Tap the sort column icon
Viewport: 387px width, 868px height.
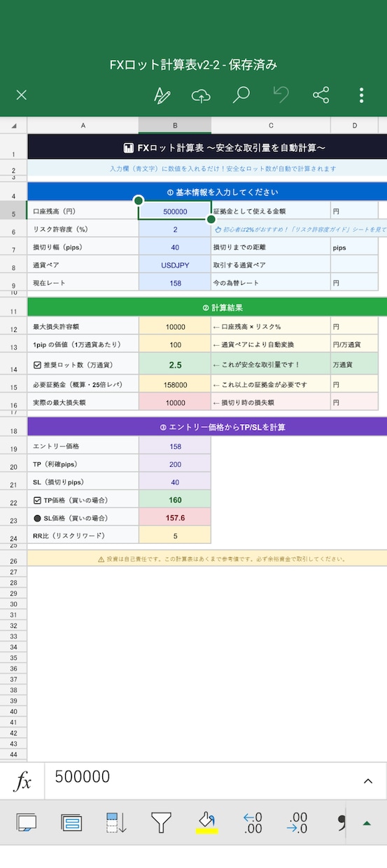pos(116,822)
